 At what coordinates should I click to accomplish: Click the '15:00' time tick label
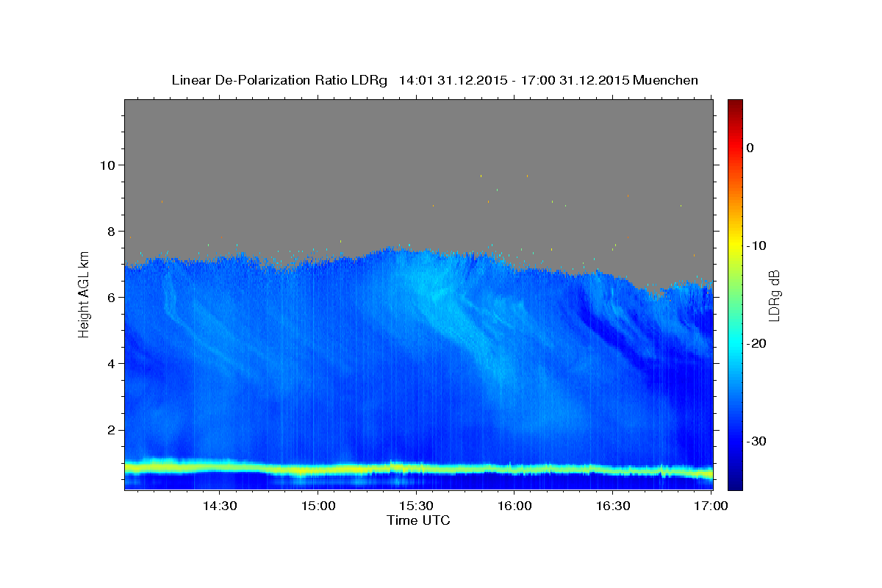pyautogui.click(x=318, y=506)
